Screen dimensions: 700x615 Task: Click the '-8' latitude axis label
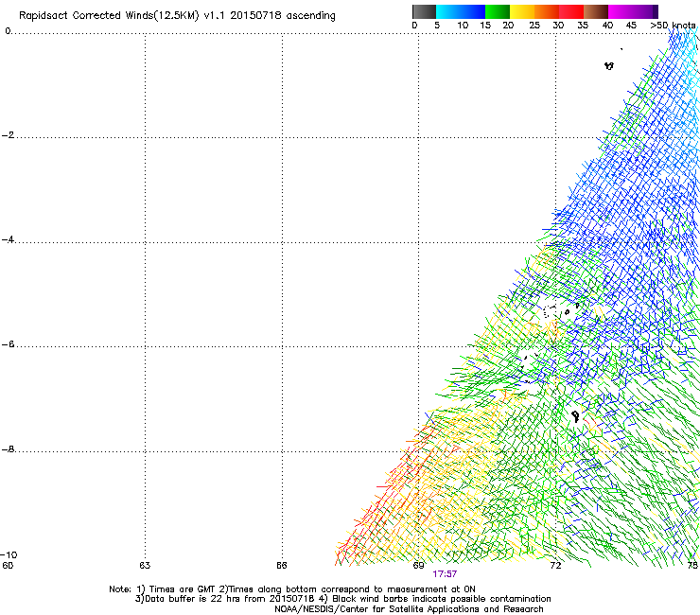point(8,448)
